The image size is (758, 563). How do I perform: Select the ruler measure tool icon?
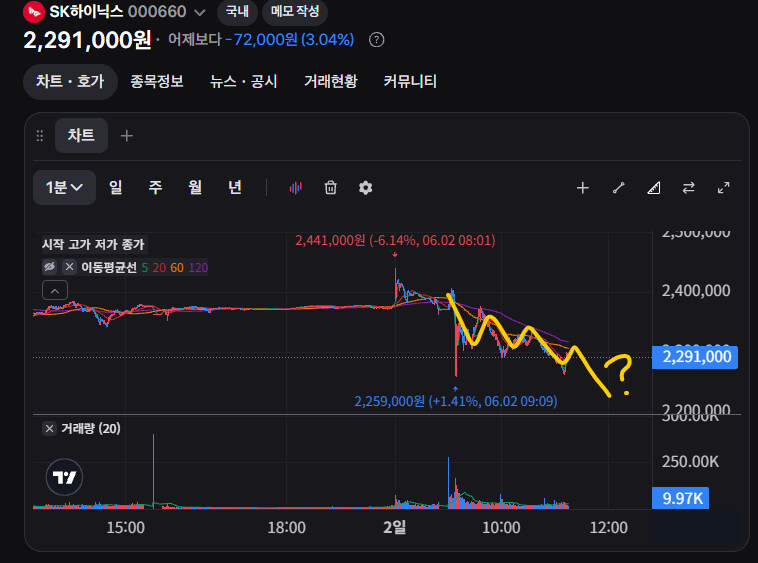pyautogui.click(x=654, y=188)
